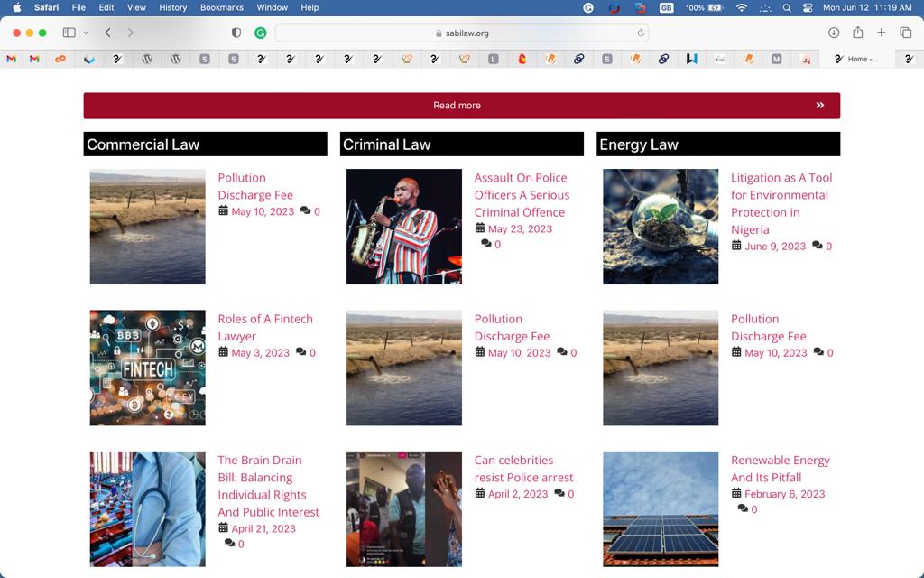
Task: Click the sabilaw.org address bar
Action: tap(461, 33)
